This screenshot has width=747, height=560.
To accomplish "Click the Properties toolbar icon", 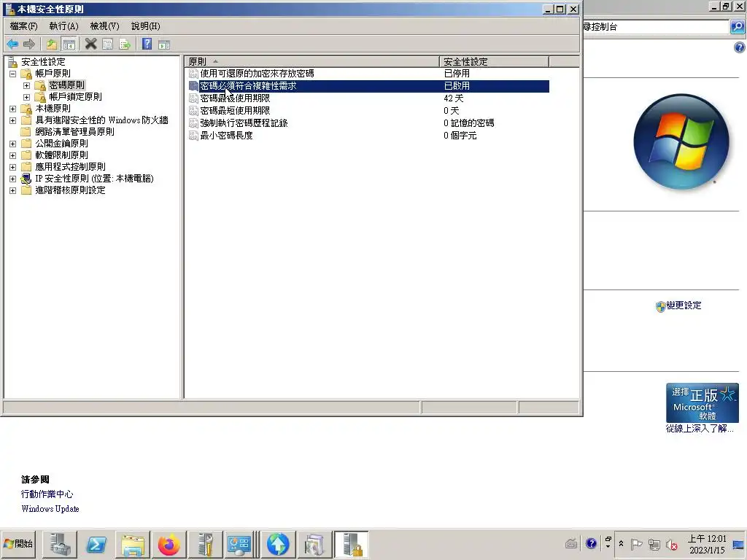I will coord(108,44).
